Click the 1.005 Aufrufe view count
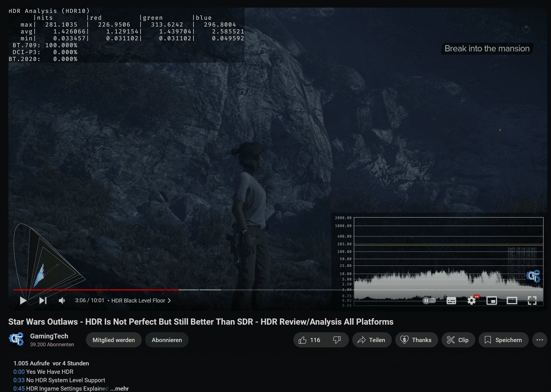The image size is (551, 392). pyautogui.click(x=31, y=363)
